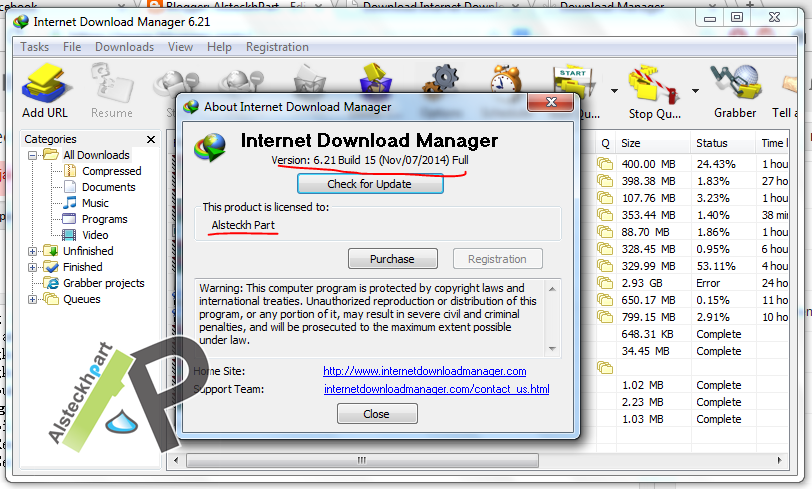Click the Delete Completed toolbar icon
812x489 pixels.
pos(375,78)
